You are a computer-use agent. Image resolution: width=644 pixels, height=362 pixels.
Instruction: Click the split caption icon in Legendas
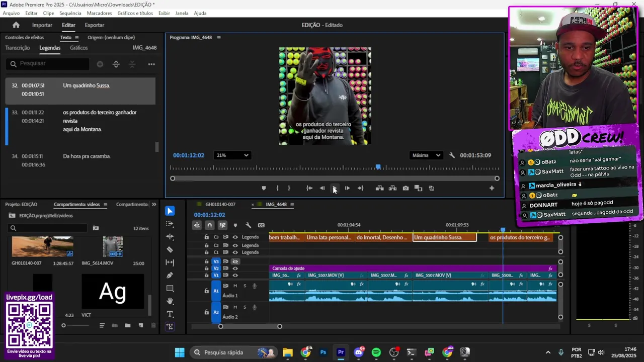pyautogui.click(x=116, y=64)
